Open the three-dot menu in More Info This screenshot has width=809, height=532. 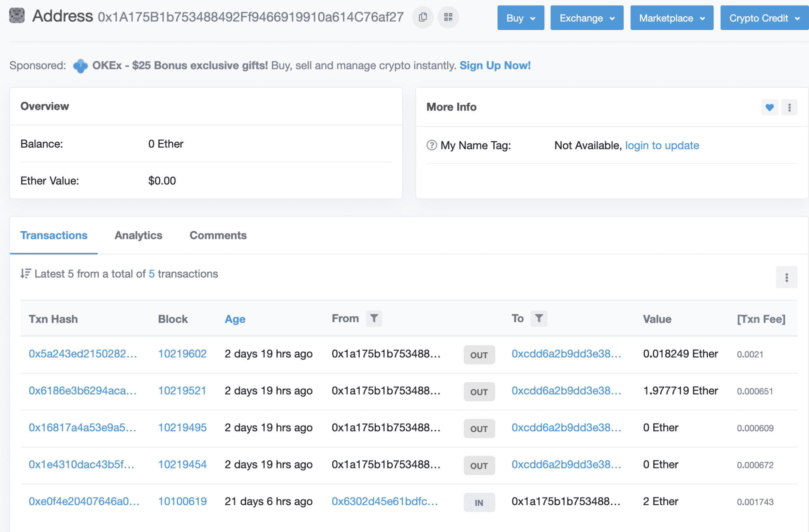[789, 107]
